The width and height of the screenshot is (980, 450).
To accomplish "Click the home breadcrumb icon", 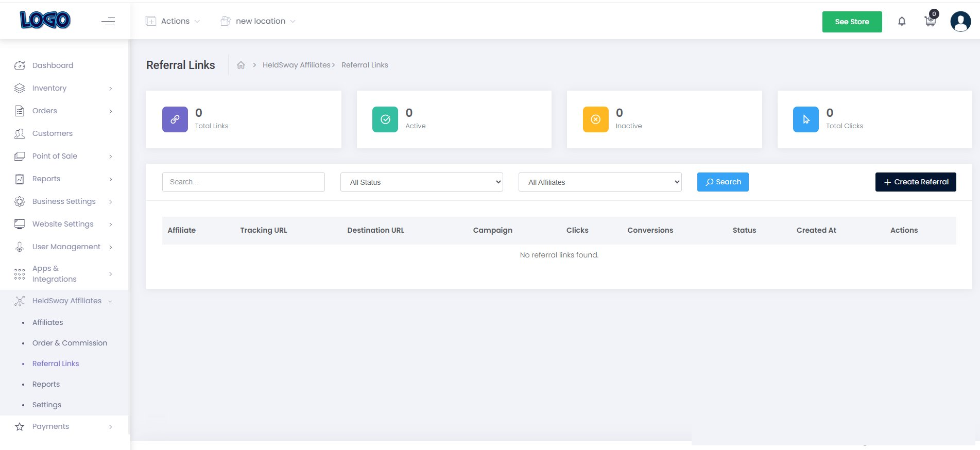I will tap(241, 65).
